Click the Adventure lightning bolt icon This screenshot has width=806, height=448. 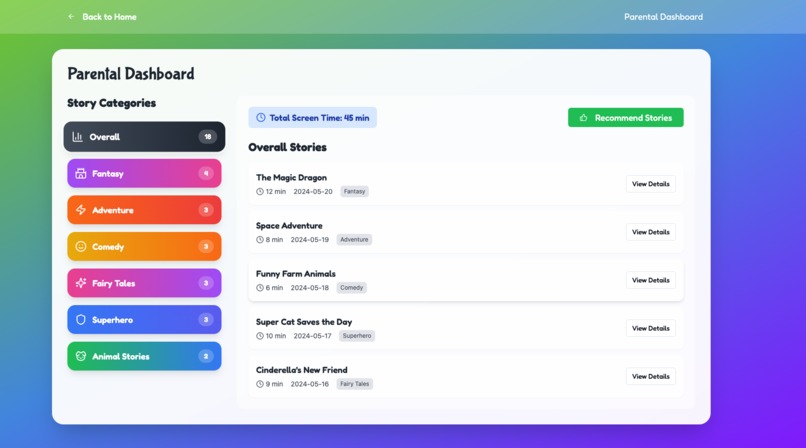pyautogui.click(x=81, y=210)
